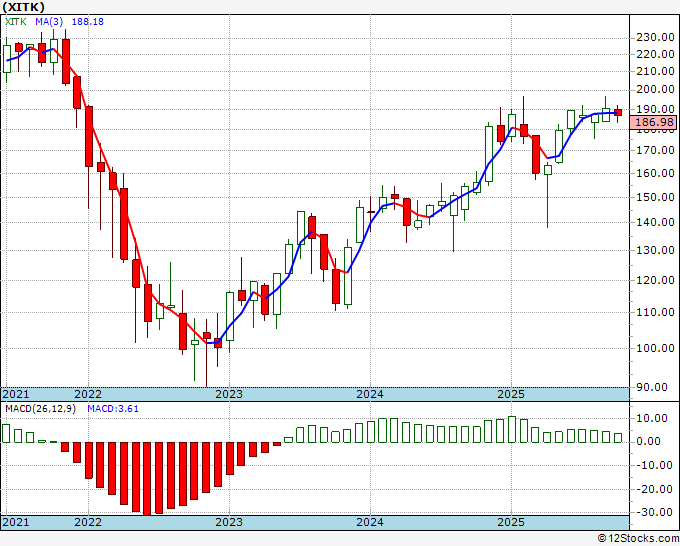Click the 100.00 price axis label
Image resolution: width=680 pixels, height=546 pixels.
point(655,348)
